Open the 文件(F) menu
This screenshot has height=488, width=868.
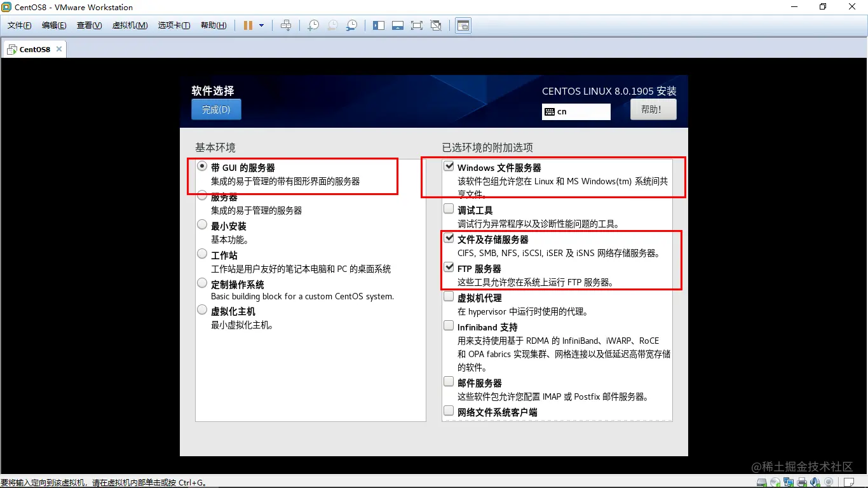click(x=20, y=25)
